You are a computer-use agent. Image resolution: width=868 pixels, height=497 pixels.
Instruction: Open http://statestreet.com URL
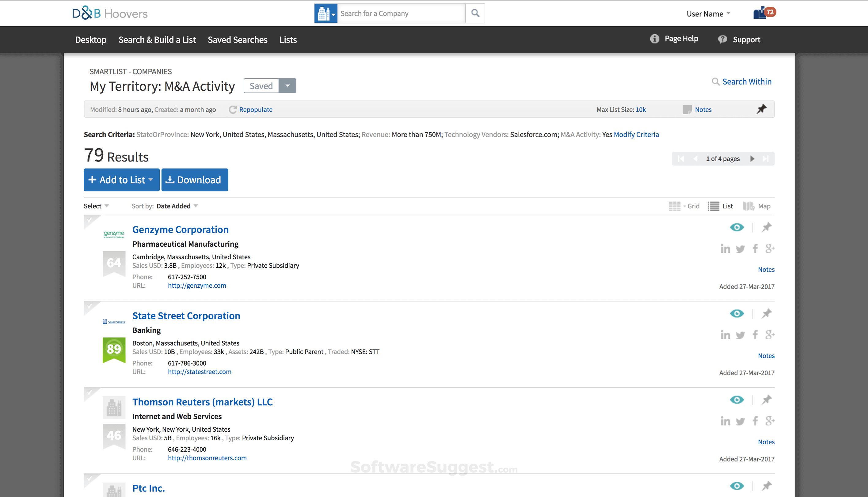(200, 372)
